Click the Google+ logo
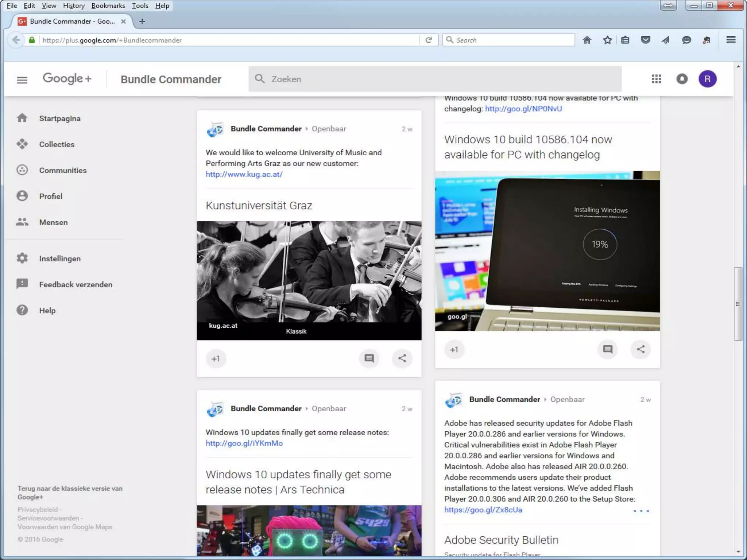Viewport: 747px width, 560px height. pyautogui.click(x=67, y=78)
